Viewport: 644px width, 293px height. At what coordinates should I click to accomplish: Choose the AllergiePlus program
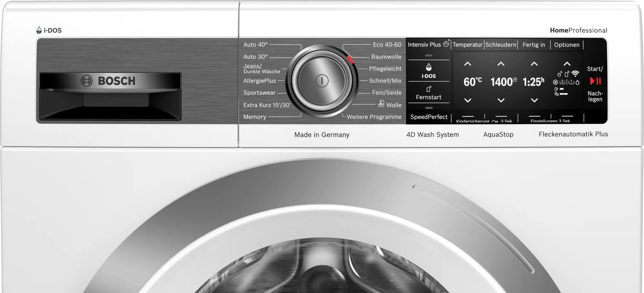coord(260,81)
